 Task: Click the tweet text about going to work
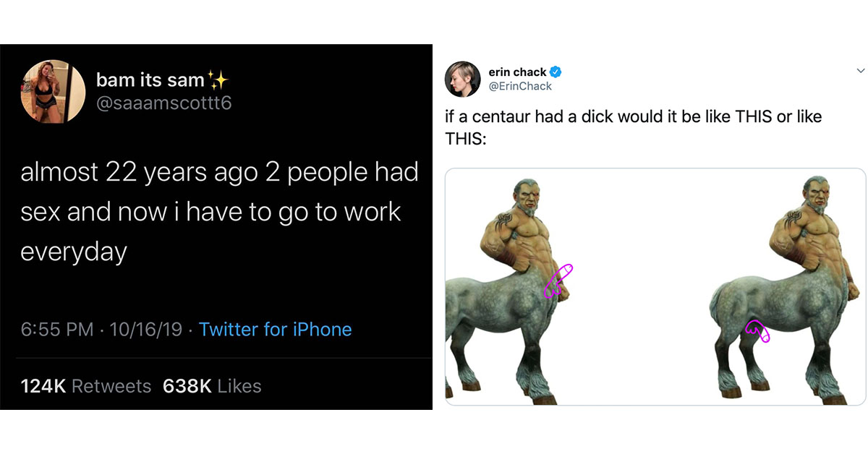pos(220,212)
